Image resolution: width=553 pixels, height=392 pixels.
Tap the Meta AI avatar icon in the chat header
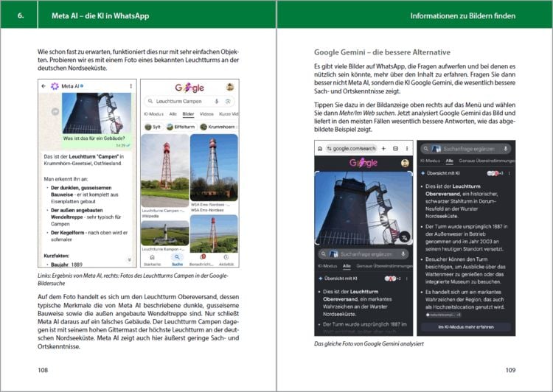[x=55, y=86]
